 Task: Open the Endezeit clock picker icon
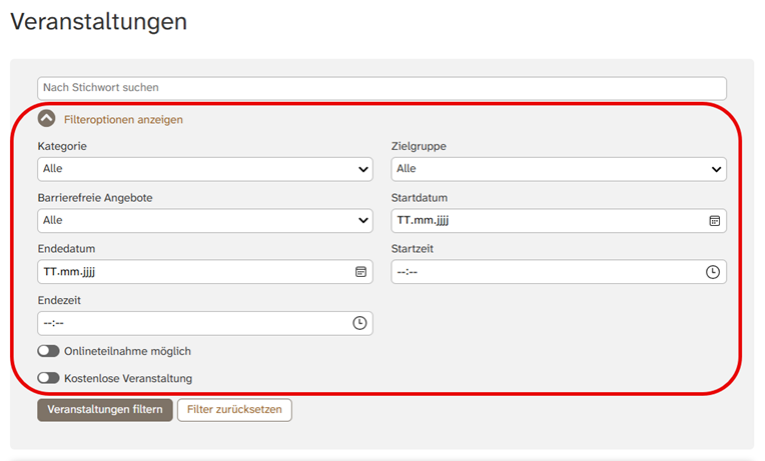(x=359, y=323)
